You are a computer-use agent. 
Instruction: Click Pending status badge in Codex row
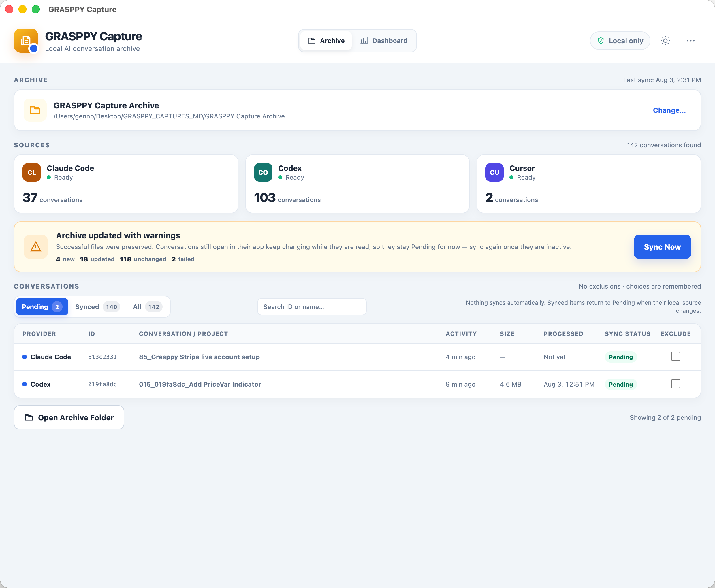(620, 385)
